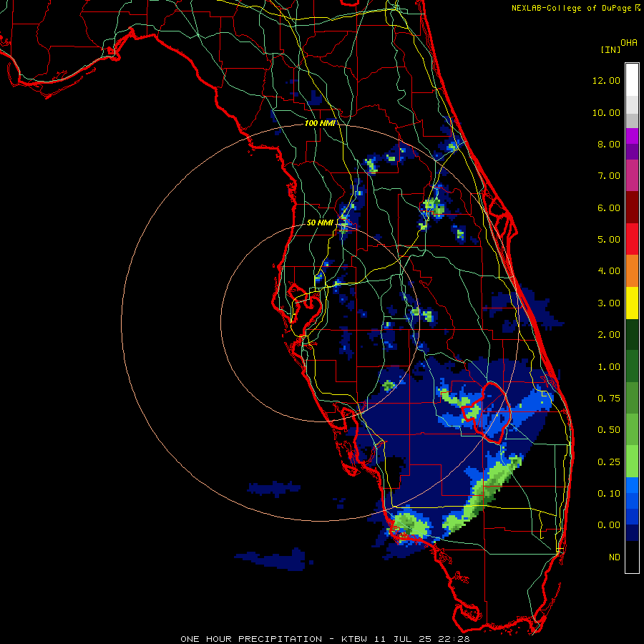Pick the darkest green swatch beside 2.00
The image size is (644, 644).
632,335
